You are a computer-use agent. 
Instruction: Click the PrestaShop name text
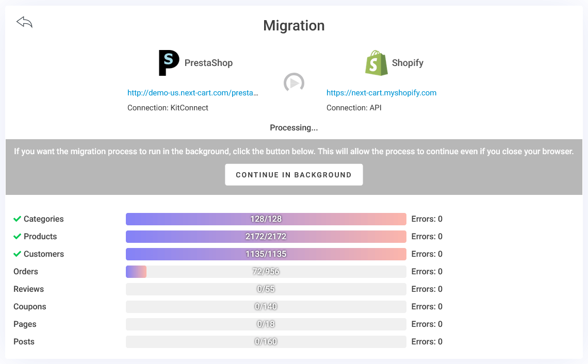(208, 62)
